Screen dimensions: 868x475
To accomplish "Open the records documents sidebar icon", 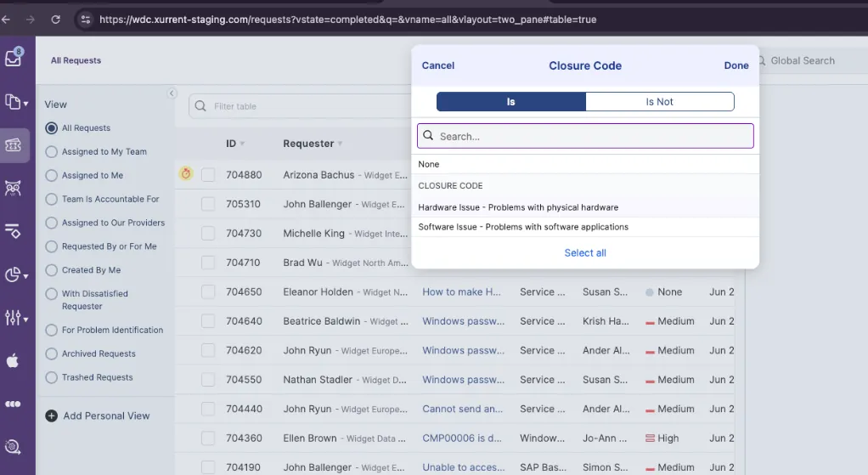I will point(12,102).
